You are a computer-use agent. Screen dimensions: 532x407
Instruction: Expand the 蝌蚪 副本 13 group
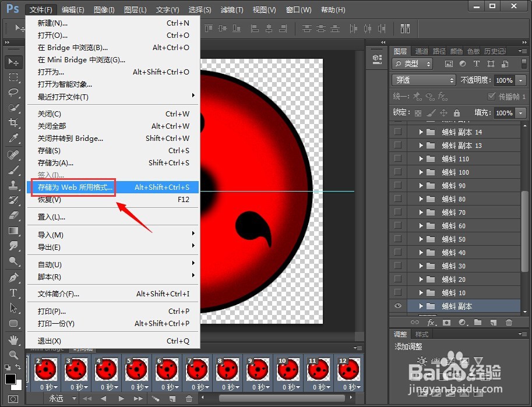pyautogui.click(x=421, y=145)
